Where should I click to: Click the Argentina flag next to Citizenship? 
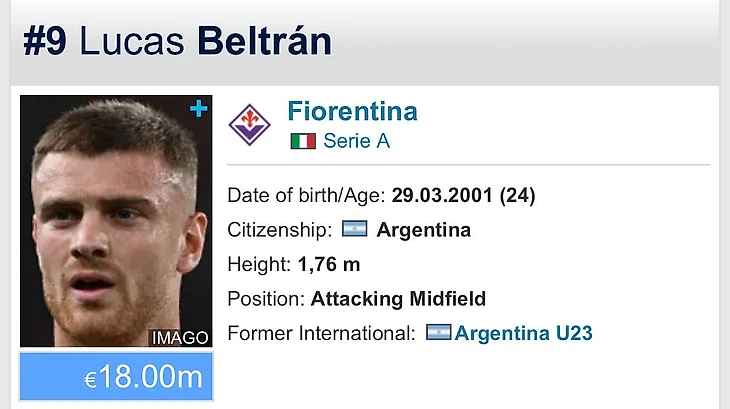pyautogui.click(x=355, y=230)
